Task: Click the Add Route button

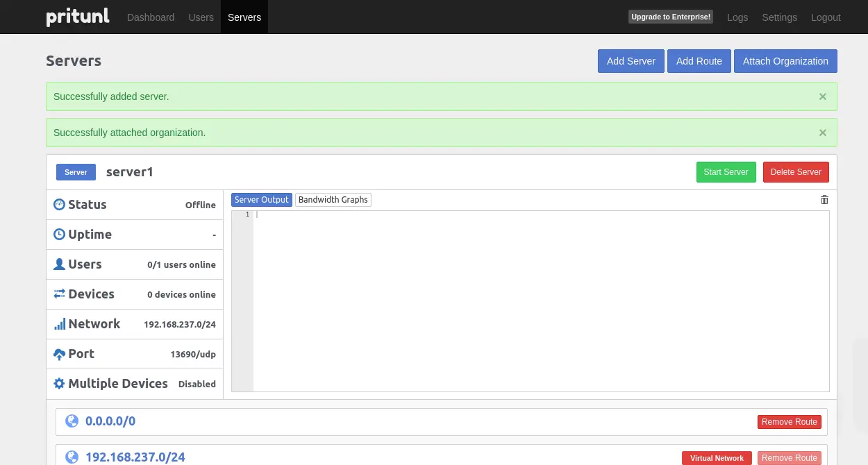Action: (699, 61)
